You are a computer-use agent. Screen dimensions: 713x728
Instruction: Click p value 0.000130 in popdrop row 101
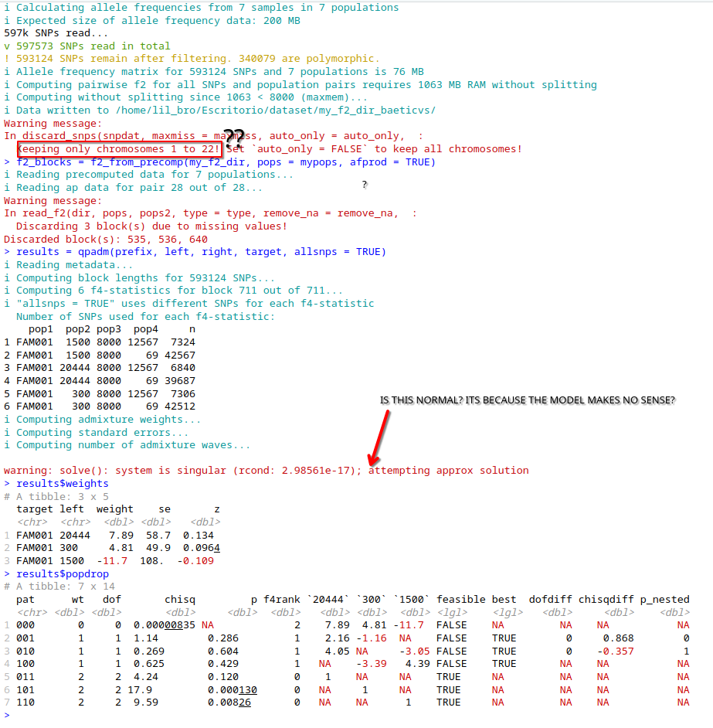pyautogui.click(x=233, y=690)
